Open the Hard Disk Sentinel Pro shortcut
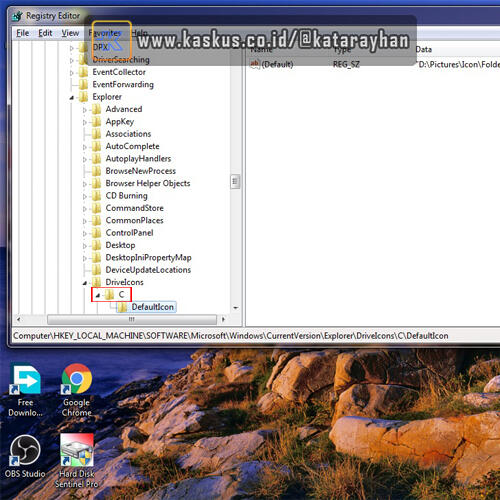This screenshot has width=500, height=500. tap(77, 461)
